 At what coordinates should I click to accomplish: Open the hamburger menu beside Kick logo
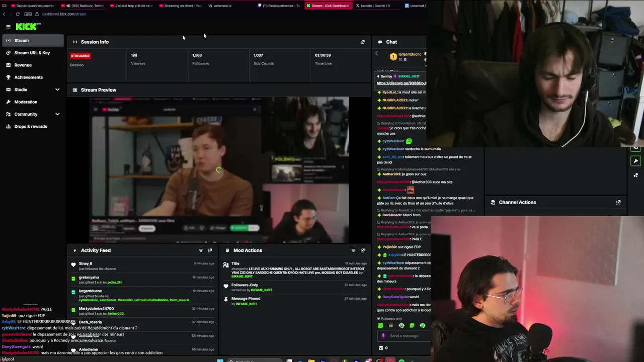(x=8, y=27)
